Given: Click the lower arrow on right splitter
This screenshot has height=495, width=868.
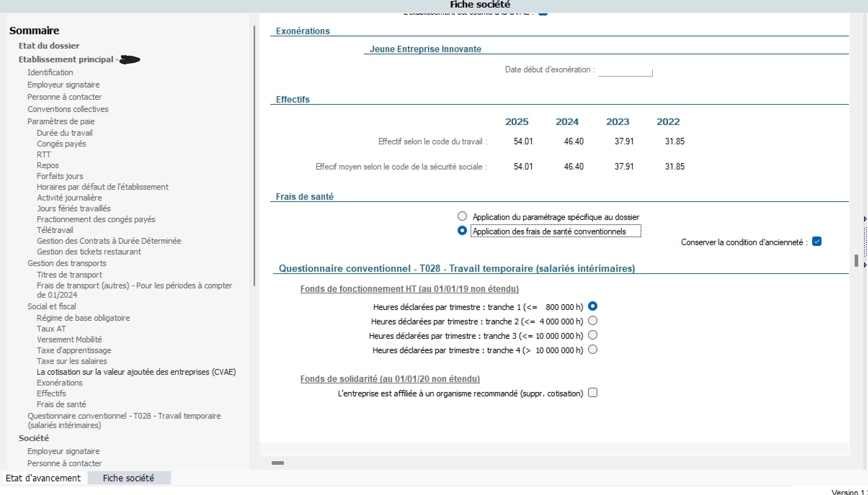Looking at the screenshot, I should 865,265.
